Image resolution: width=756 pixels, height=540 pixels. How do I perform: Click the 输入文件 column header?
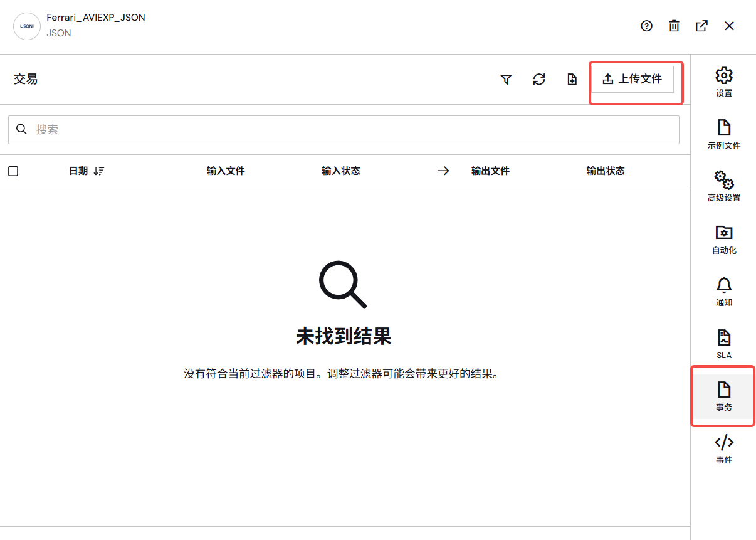[226, 171]
